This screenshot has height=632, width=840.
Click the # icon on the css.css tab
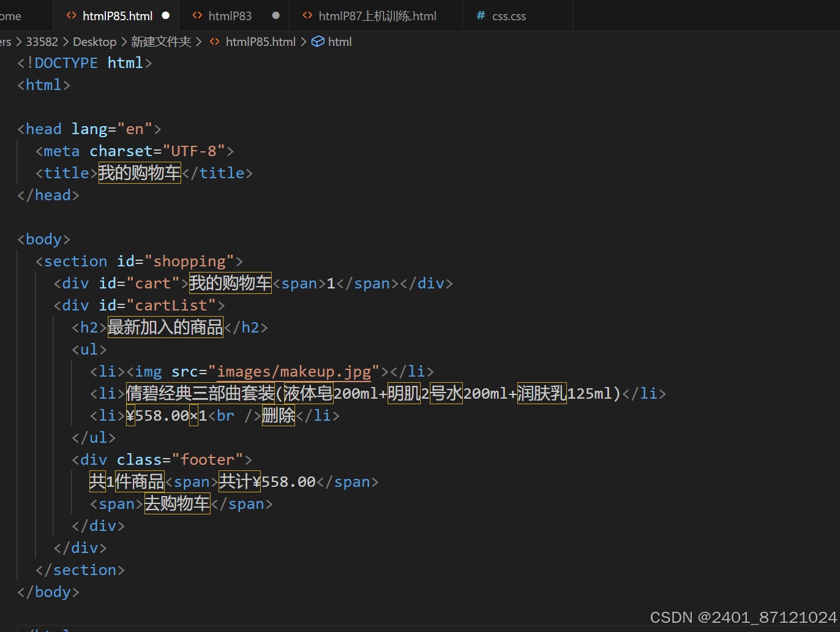coord(480,15)
